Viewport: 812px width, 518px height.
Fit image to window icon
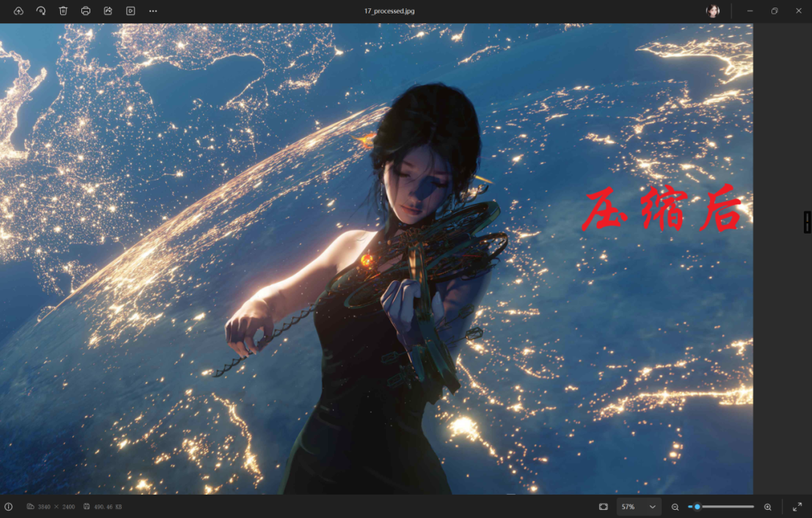603,507
